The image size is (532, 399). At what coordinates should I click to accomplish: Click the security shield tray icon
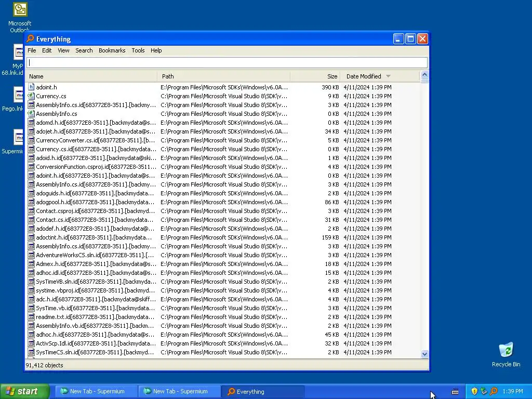coord(474,391)
